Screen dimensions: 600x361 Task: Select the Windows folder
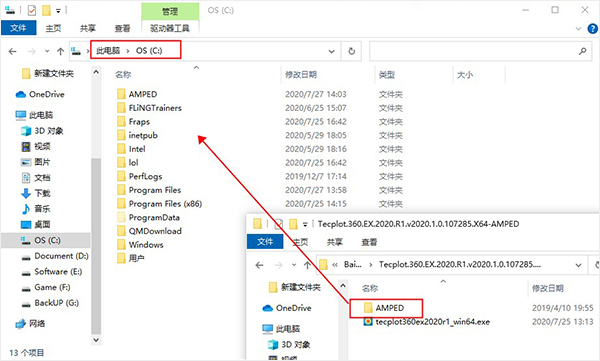click(140, 245)
